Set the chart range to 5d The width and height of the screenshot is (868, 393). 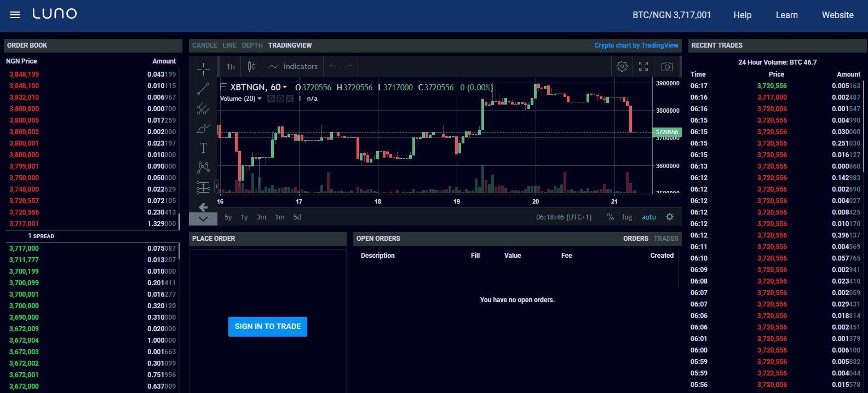click(297, 217)
